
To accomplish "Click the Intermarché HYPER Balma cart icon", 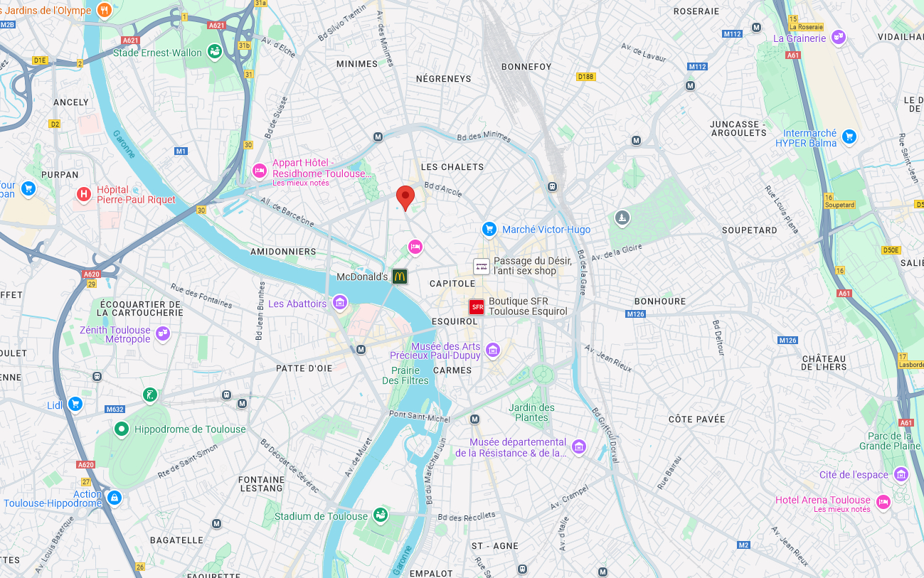I will [x=849, y=137].
